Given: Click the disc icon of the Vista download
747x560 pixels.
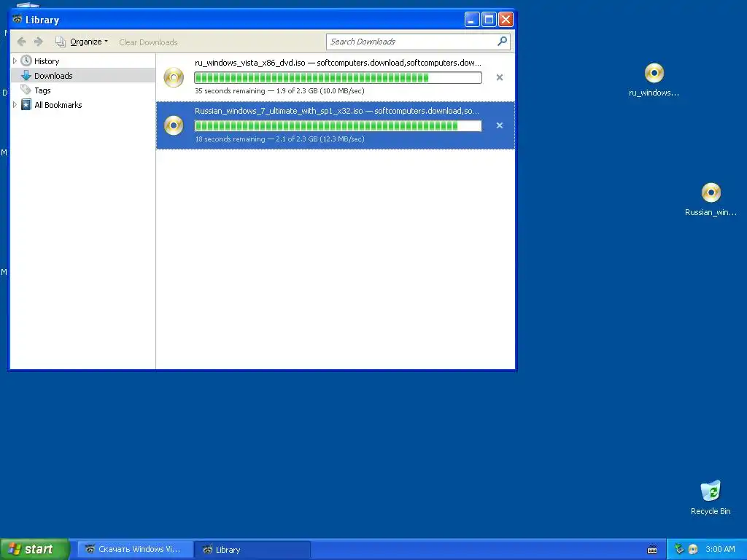Looking at the screenshot, I should (x=174, y=77).
